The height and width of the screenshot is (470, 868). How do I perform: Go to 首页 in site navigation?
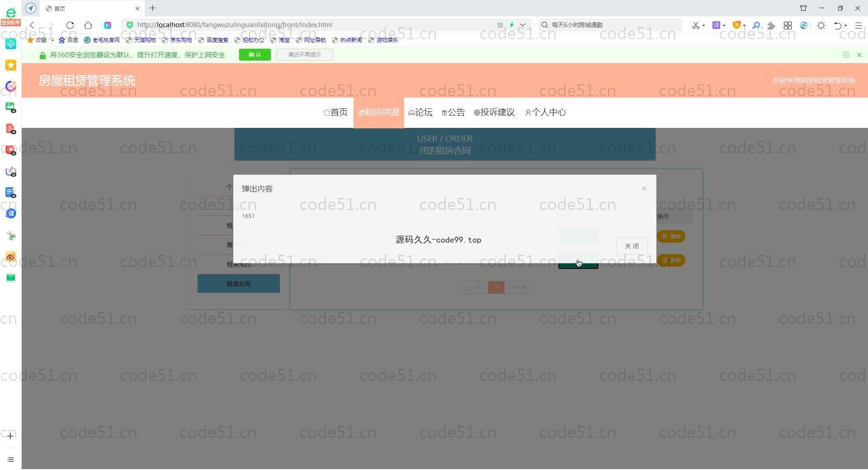point(335,113)
